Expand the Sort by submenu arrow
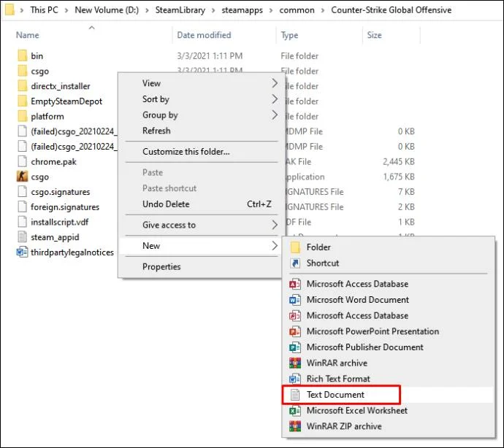This screenshot has height=448, width=504. tap(275, 99)
